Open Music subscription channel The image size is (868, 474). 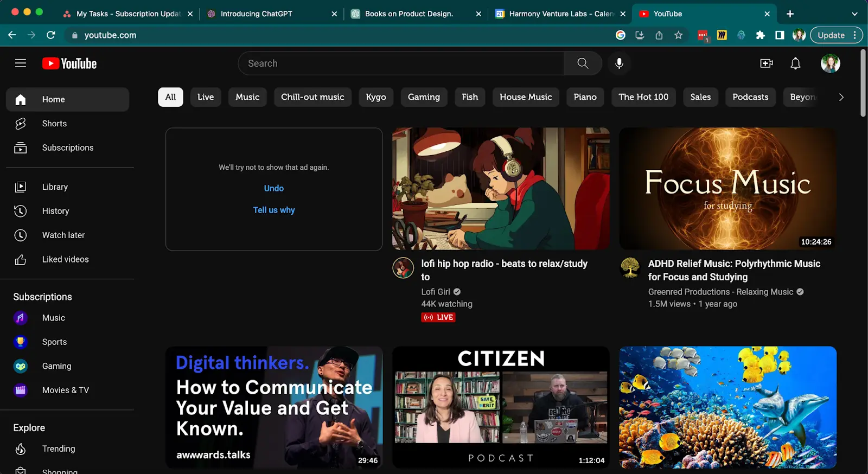tap(67, 318)
